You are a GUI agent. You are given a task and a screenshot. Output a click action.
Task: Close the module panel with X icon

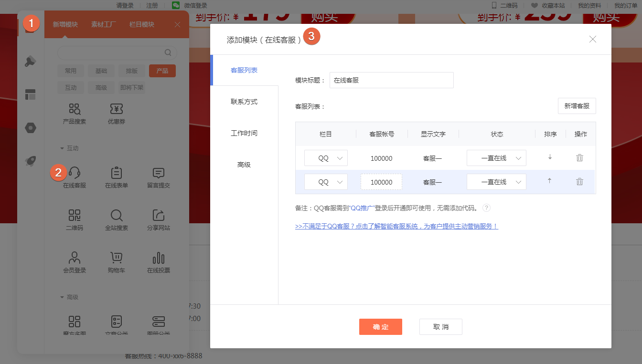coord(178,24)
